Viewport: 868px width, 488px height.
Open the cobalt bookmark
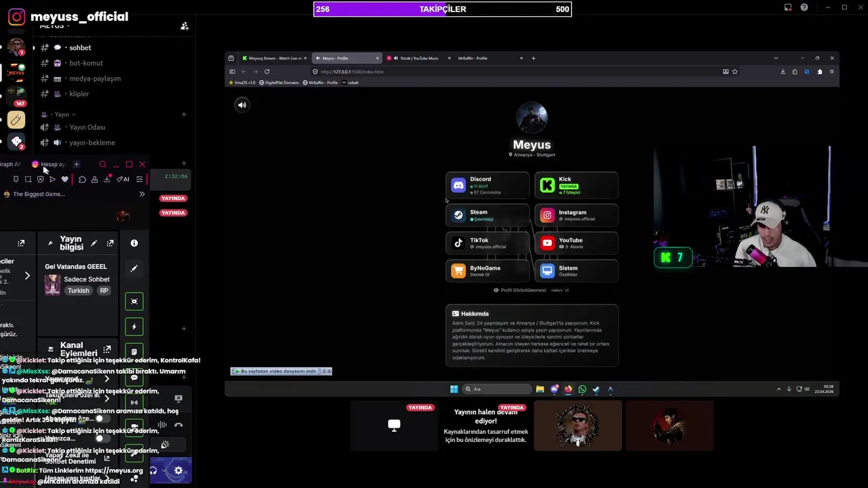[351, 83]
